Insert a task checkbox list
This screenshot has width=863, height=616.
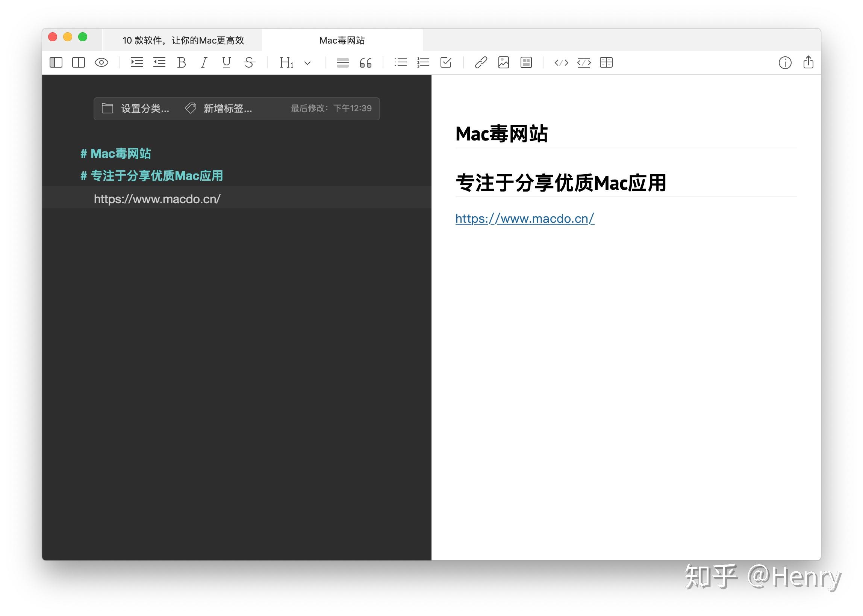click(446, 62)
